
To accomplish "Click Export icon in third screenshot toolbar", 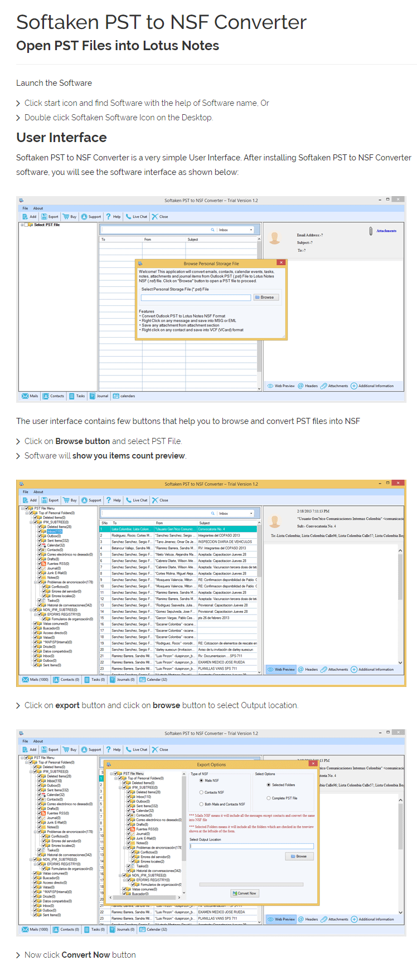I will [44, 749].
